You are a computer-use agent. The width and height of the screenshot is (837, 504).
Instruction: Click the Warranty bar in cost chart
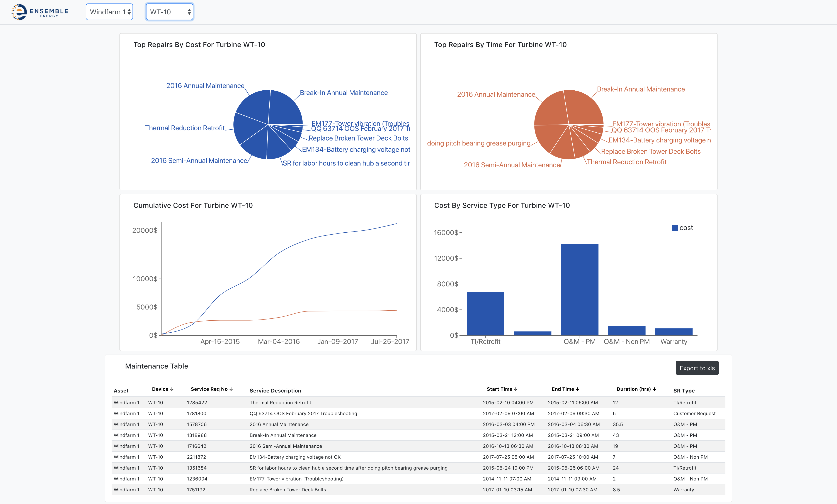[674, 332]
